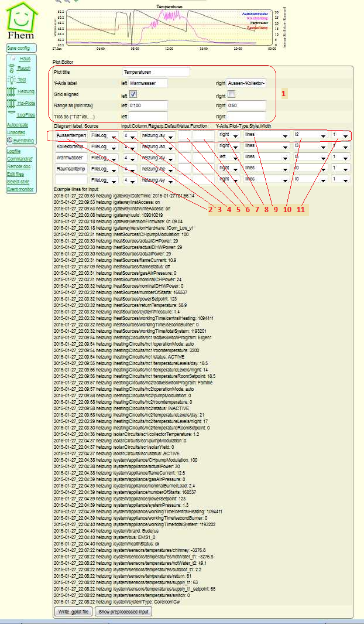The height and width of the screenshot is (624, 364).
Task: Click left Y-Axis label field Warmwasser
Action: coord(148,83)
